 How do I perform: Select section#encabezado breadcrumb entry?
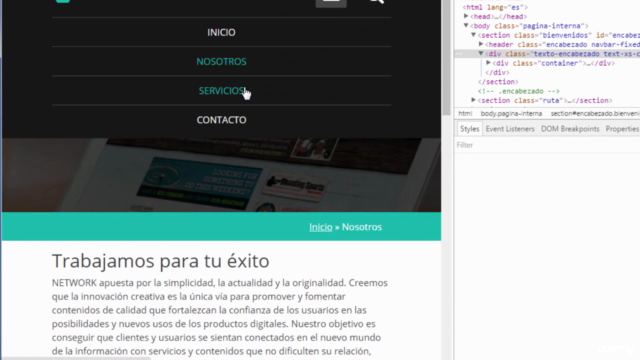(595, 113)
